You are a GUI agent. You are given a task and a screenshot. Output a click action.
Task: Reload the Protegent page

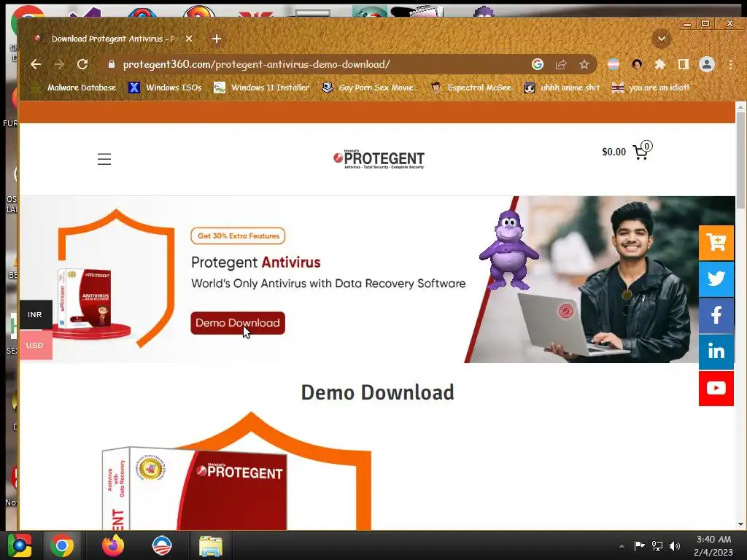[82, 64]
